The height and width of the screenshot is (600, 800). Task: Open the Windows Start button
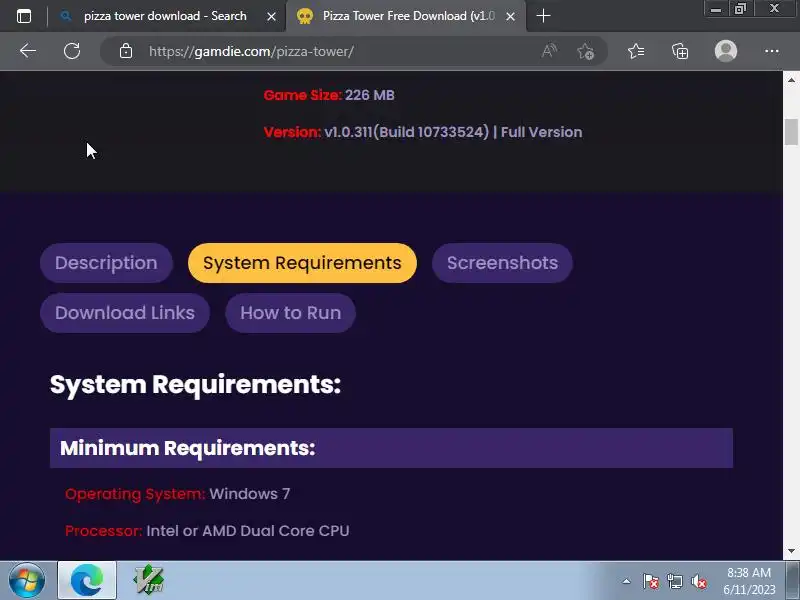(x=27, y=580)
